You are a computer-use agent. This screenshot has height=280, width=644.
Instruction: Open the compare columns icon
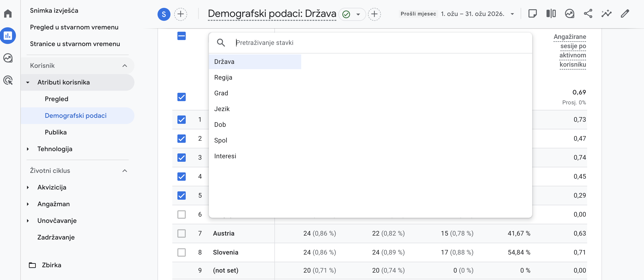[x=551, y=14]
